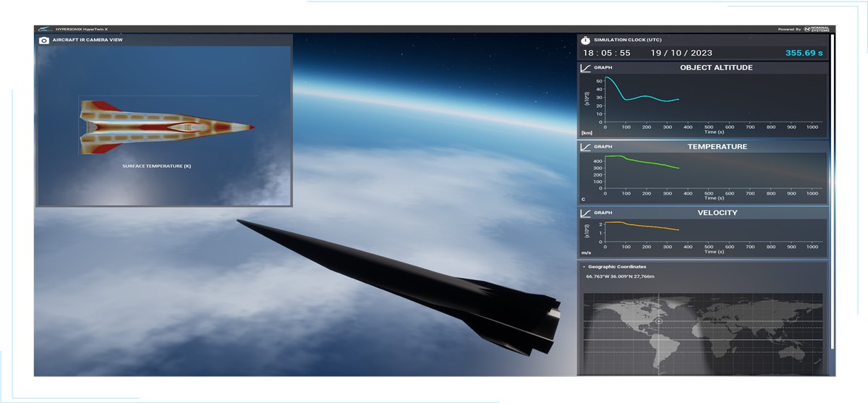The width and height of the screenshot is (868, 403).
Task: Click the Geographic Coordinates header label
Action: point(617,267)
